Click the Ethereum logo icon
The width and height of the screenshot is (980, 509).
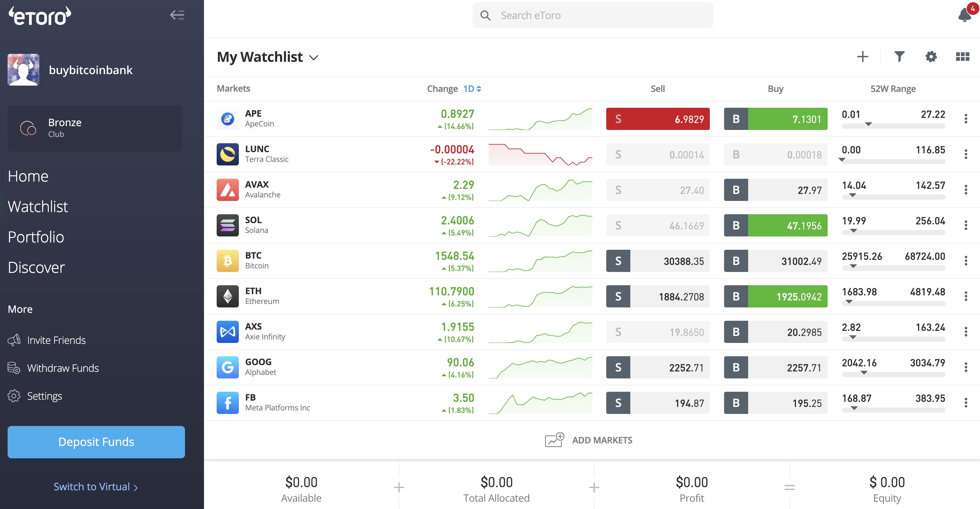pos(227,296)
